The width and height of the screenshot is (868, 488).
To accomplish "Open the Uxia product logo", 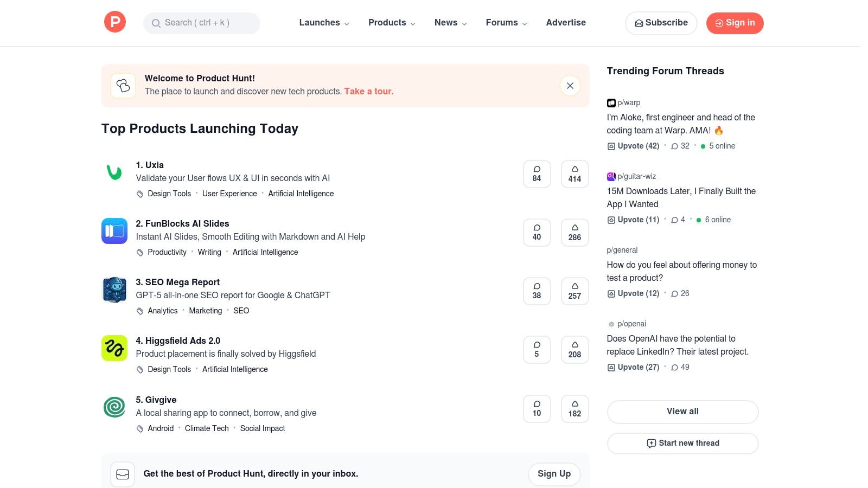I will 114,172.
